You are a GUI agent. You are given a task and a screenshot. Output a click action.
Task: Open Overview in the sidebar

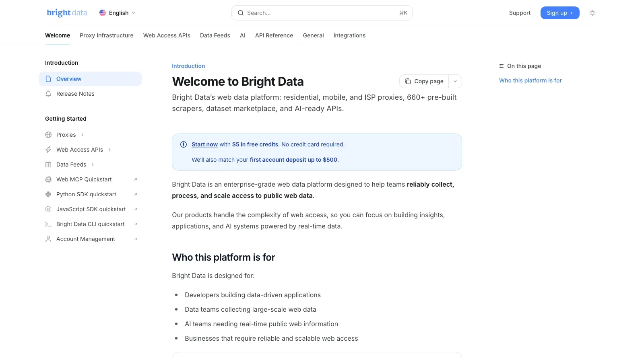(x=90, y=79)
